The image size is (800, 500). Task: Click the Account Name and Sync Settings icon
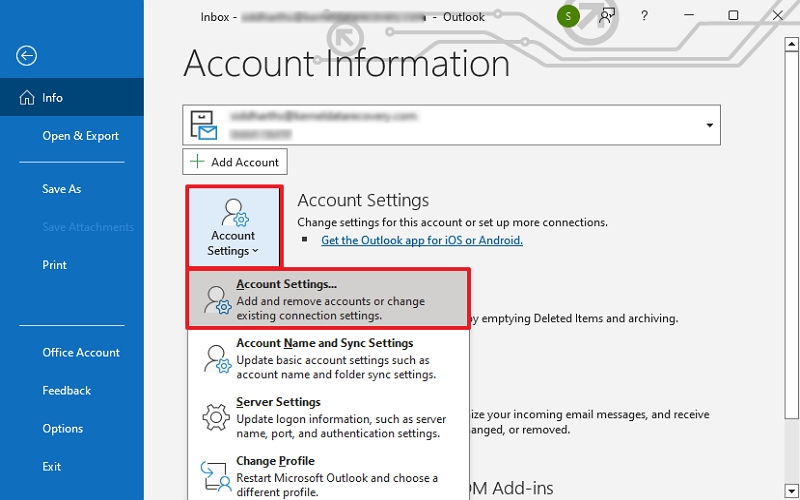point(216,359)
